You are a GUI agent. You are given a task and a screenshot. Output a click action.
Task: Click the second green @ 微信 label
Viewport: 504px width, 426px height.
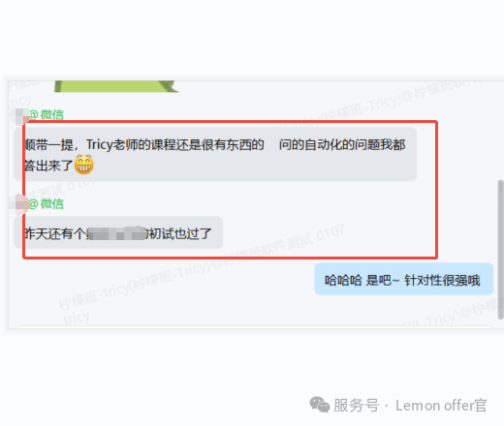pyautogui.click(x=47, y=203)
